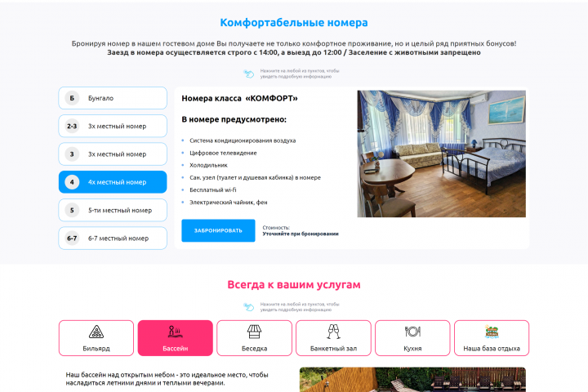Select the Бунгало room tab
The width and height of the screenshot is (588, 392).
point(113,98)
